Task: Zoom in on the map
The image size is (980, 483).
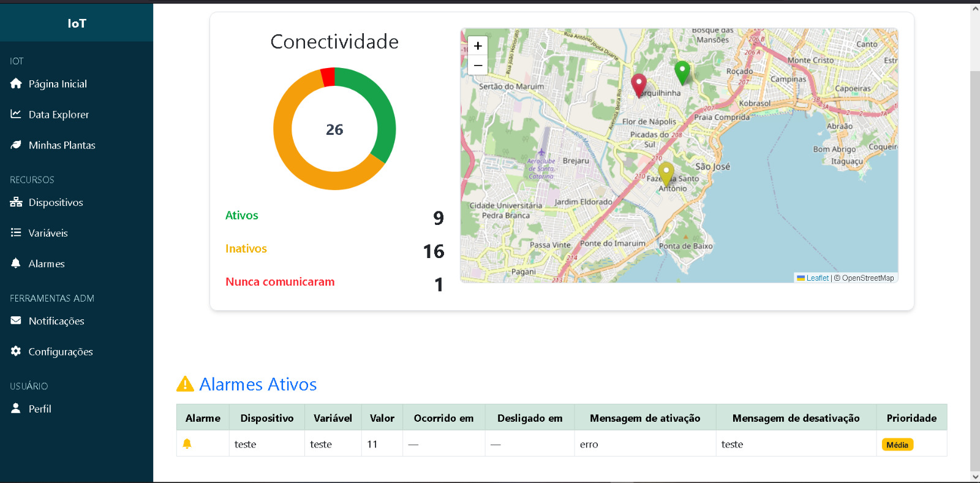Action: (478, 46)
